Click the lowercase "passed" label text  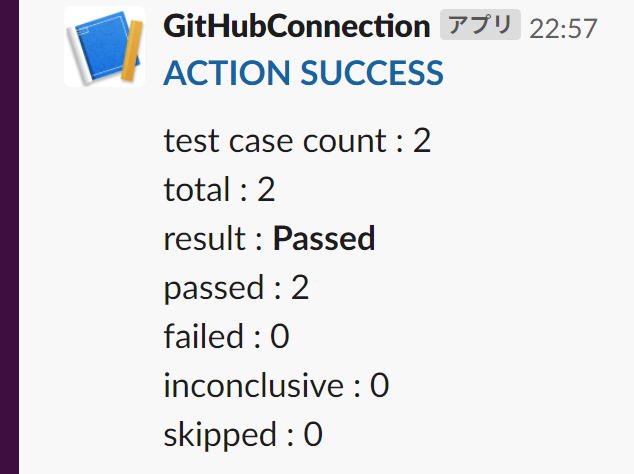pyautogui.click(x=213, y=289)
